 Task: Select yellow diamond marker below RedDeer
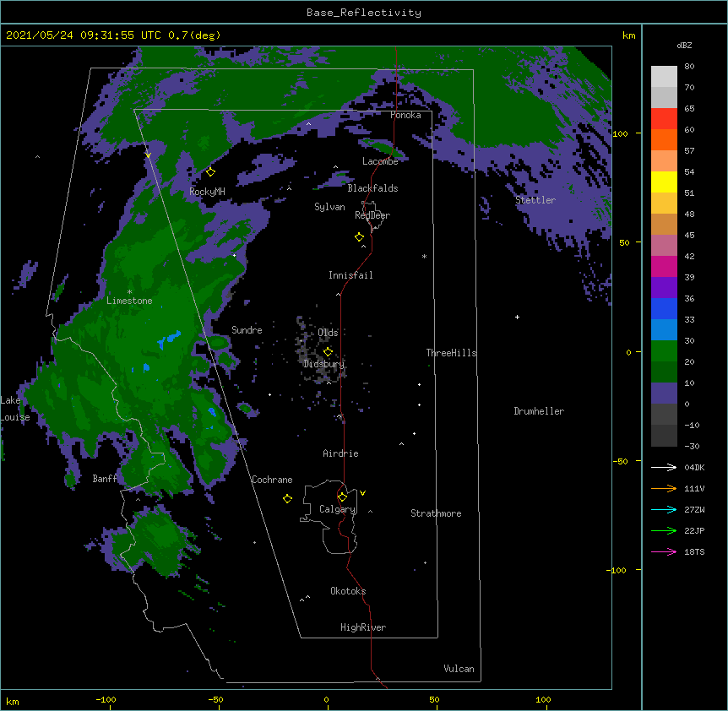click(359, 237)
